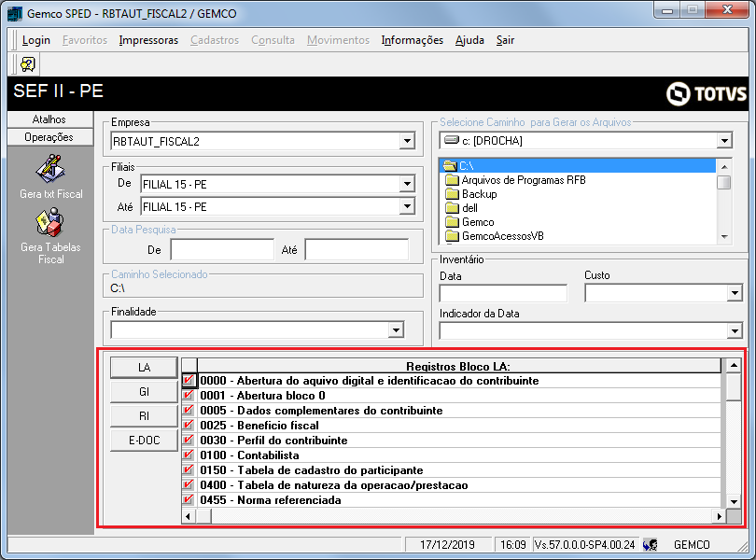Open the Impressoras menu
The height and width of the screenshot is (560, 756).
coord(148,40)
